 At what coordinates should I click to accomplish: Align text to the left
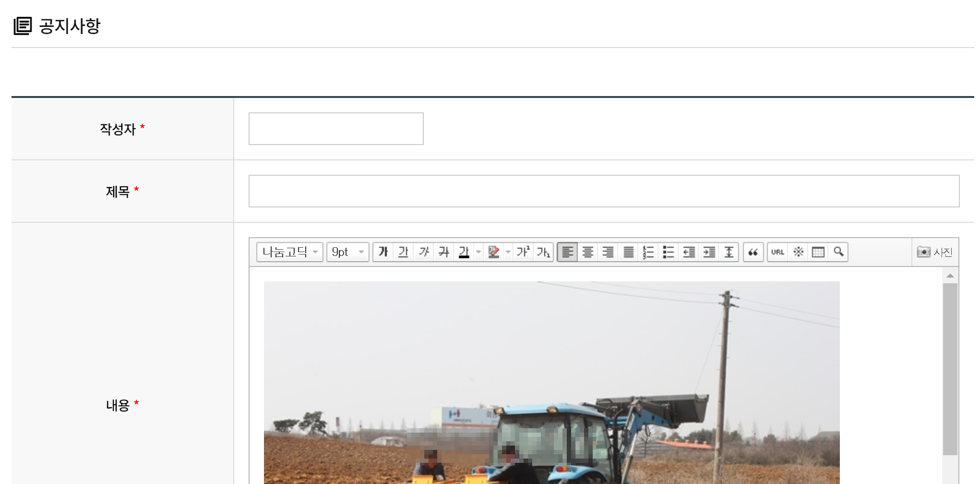point(567,252)
